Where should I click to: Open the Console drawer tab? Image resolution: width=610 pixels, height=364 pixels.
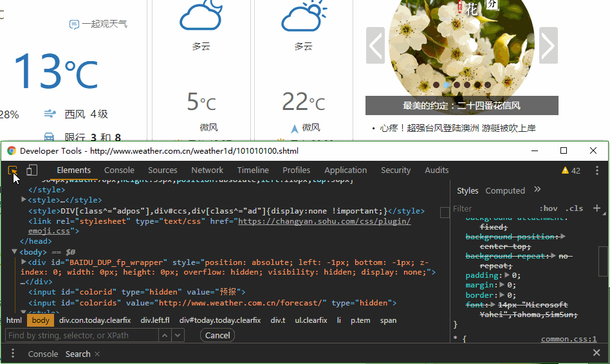(43, 354)
